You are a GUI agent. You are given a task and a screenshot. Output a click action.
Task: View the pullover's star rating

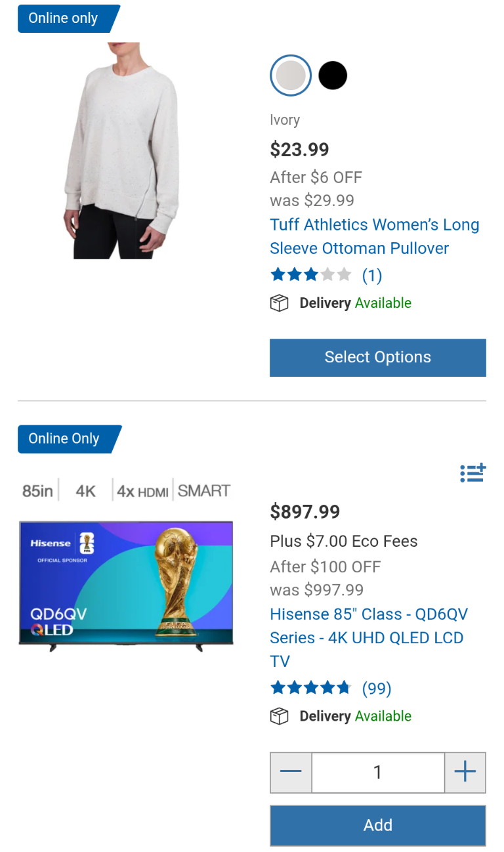click(x=310, y=274)
